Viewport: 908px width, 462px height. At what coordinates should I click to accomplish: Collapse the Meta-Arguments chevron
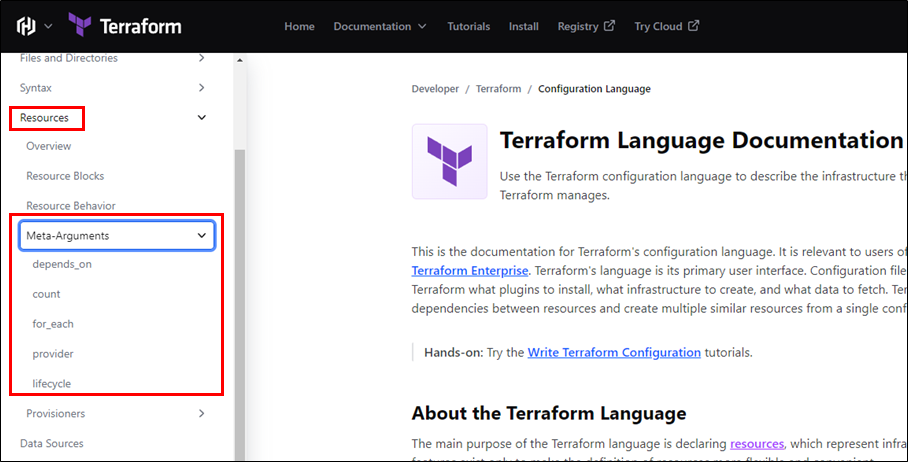pos(202,236)
